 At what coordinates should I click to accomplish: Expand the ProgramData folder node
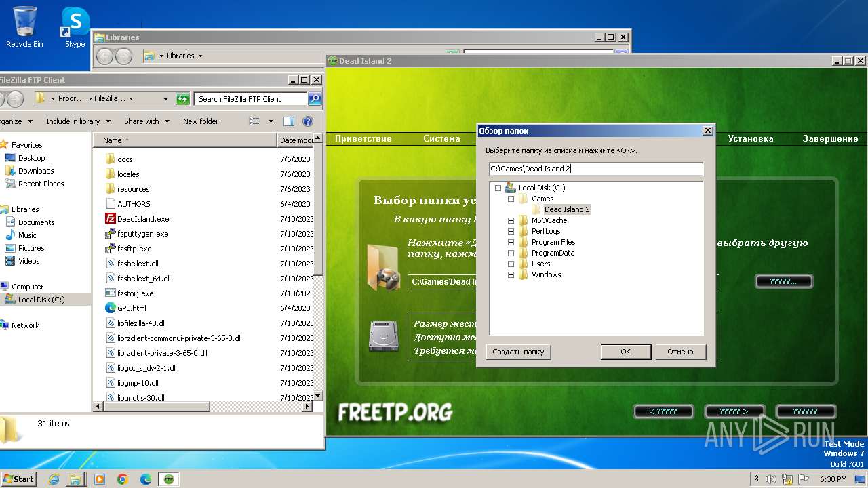point(511,253)
